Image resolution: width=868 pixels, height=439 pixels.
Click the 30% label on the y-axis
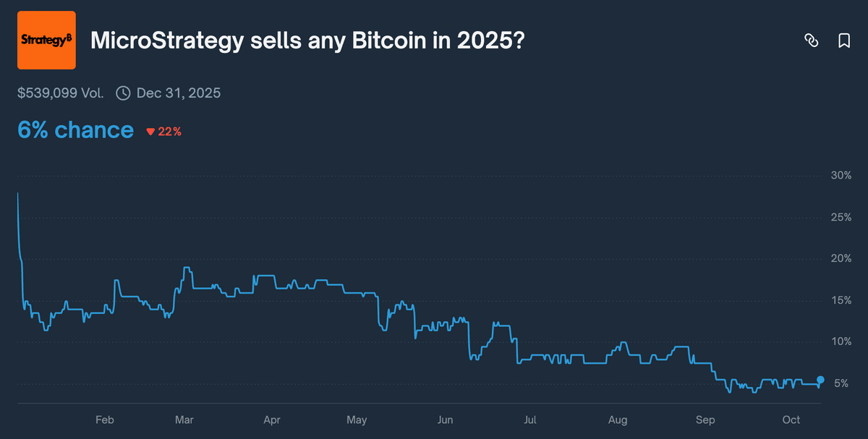(842, 175)
